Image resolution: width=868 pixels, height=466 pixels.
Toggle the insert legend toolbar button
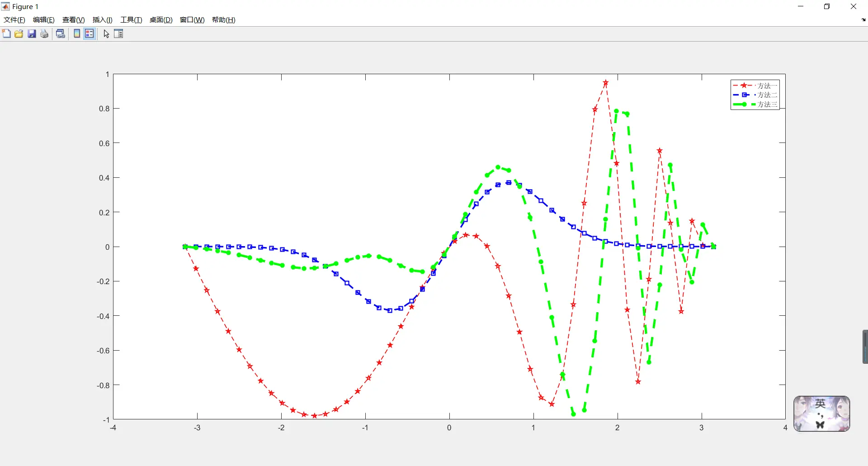coord(90,34)
